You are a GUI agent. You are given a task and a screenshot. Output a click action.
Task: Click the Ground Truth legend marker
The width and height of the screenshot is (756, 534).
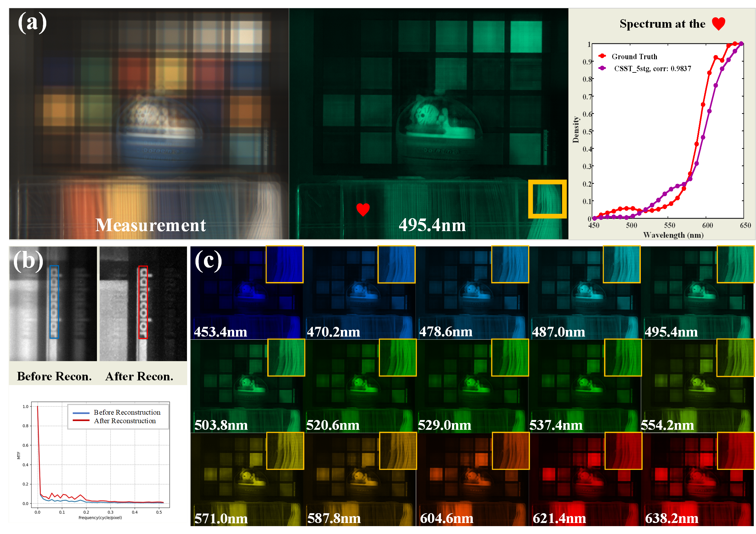pos(602,56)
